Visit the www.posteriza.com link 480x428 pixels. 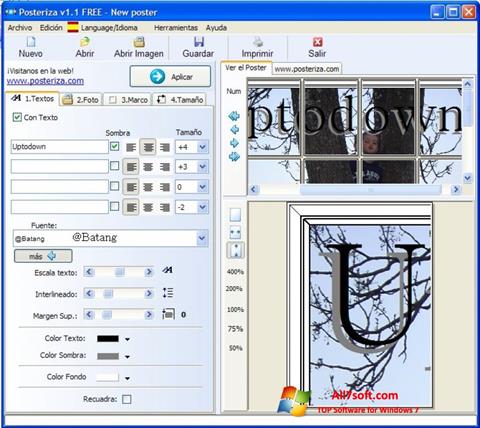tap(45, 81)
